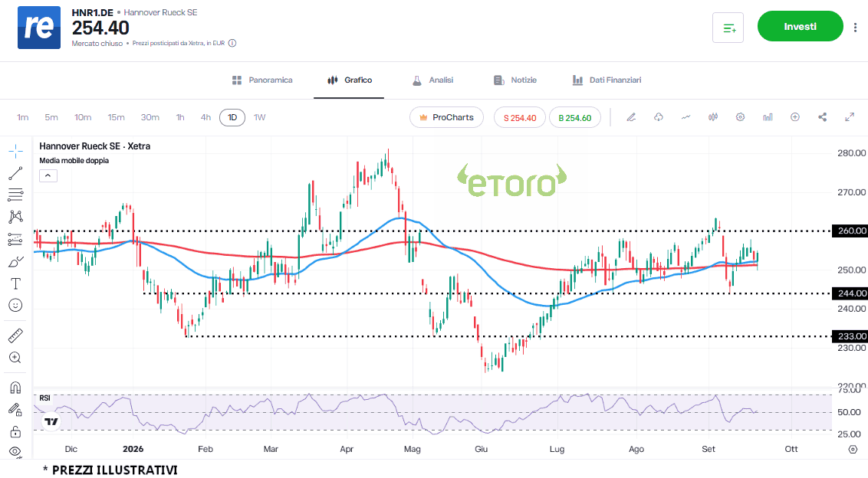Select the pattern drawing tool
868x478 pixels.
pyautogui.click(x=15, y=216)
